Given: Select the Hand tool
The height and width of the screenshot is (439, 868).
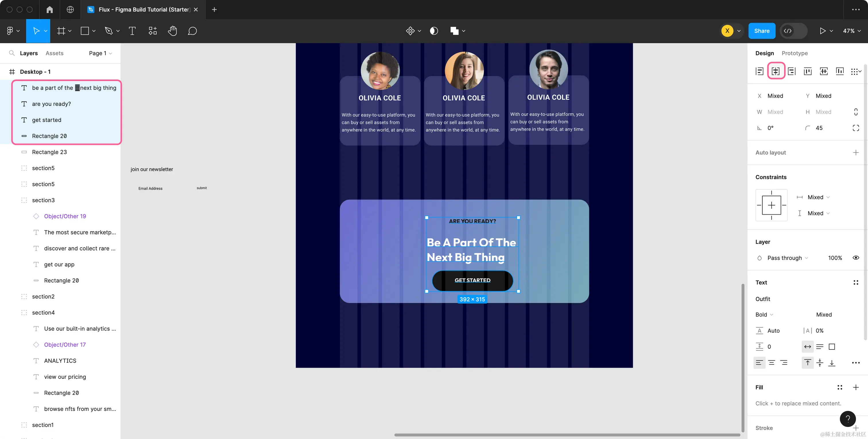Looking at the screenshot, I should [172, 31].
